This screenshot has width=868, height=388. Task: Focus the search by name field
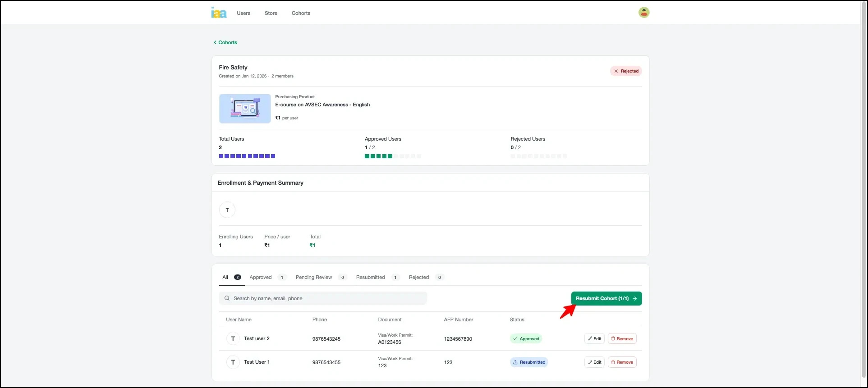pos(327,298)
